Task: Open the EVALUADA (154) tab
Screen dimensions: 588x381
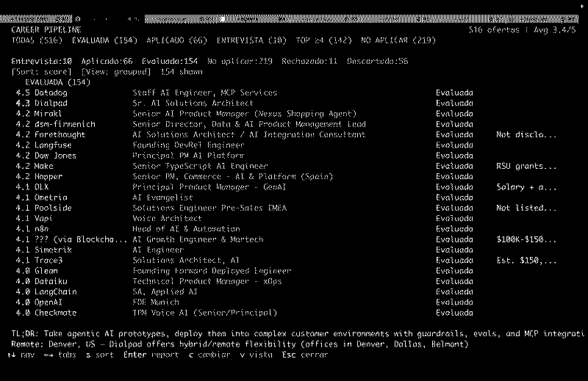Action: (104, 40)
